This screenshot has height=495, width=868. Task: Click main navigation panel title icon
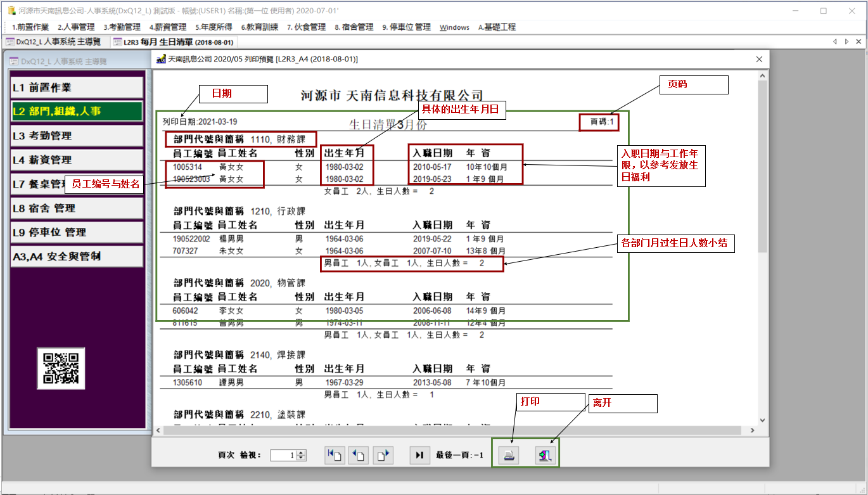pos(13,61)
